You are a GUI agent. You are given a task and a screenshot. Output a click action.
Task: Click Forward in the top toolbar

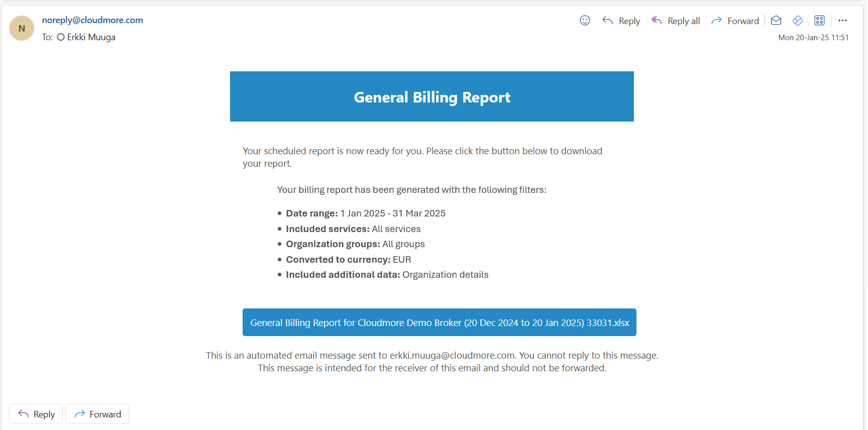[735, 21]
